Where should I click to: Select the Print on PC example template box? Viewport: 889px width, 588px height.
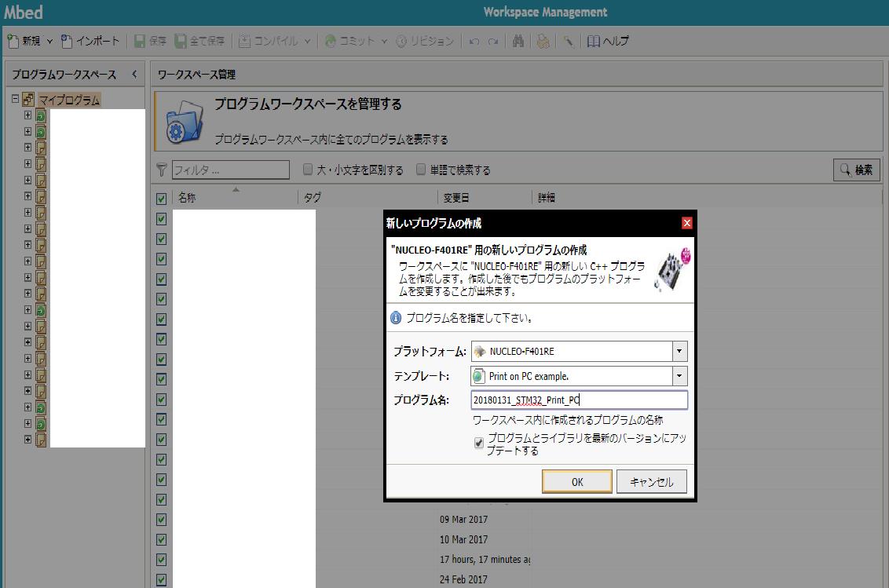point(579,376)
